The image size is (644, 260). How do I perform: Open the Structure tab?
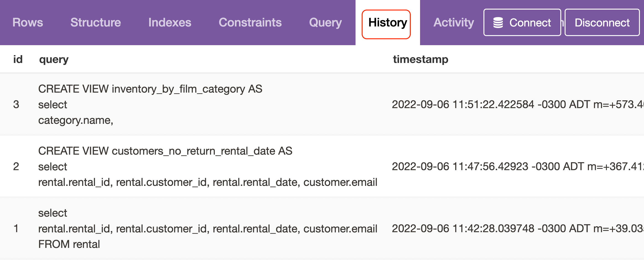[95, 23]
